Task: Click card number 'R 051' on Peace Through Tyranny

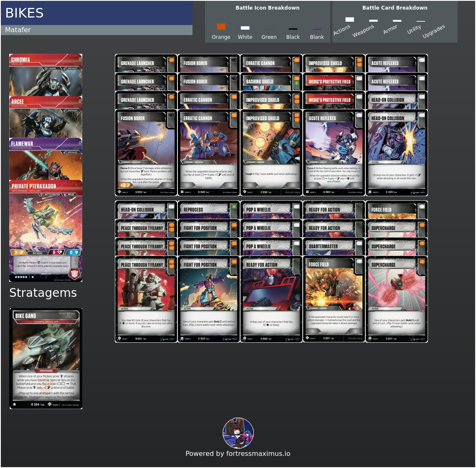Action: (x=139, y=339)
